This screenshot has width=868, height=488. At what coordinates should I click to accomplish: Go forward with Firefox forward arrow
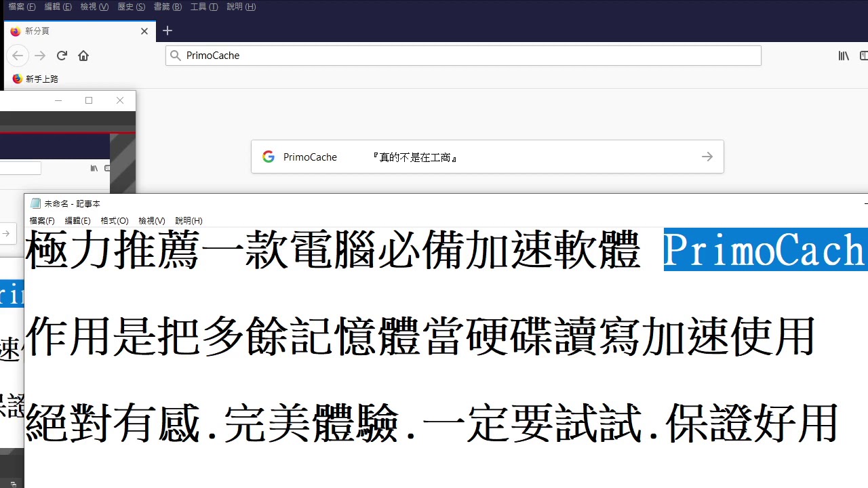click(40, 56)
